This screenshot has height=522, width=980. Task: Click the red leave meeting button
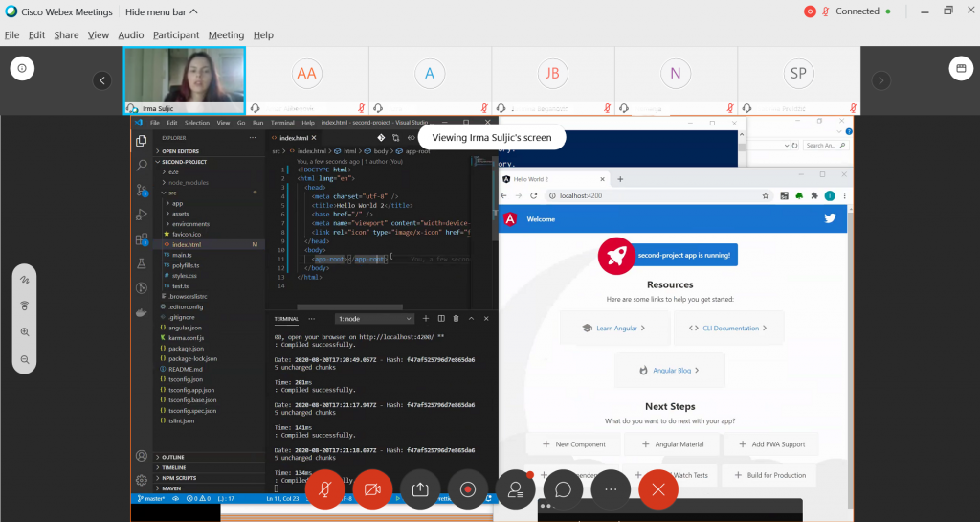tap(658, 489)
